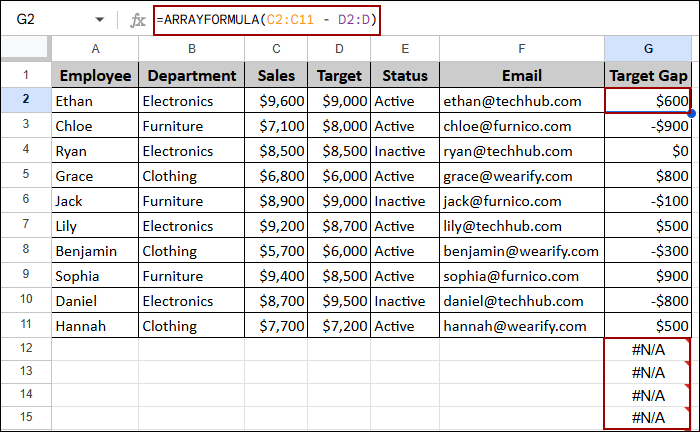Click Chloe's target gap of -$900
This screenshot has width=700, height=432.
648,126
